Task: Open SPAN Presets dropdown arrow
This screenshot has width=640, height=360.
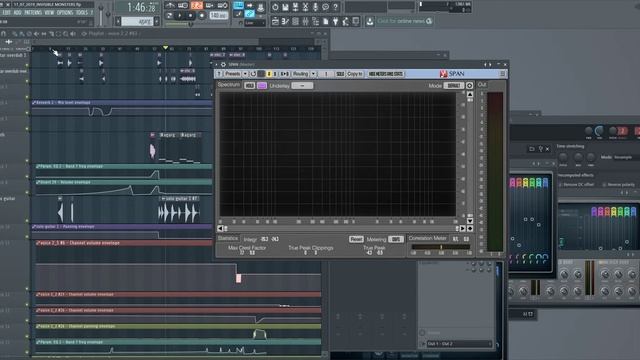Action: point(245,74)
